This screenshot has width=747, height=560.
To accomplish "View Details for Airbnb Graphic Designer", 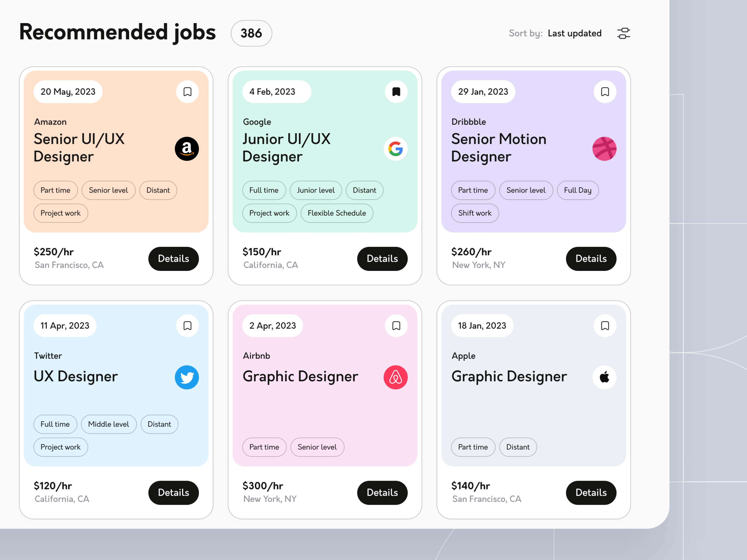I will coord(382,493).
